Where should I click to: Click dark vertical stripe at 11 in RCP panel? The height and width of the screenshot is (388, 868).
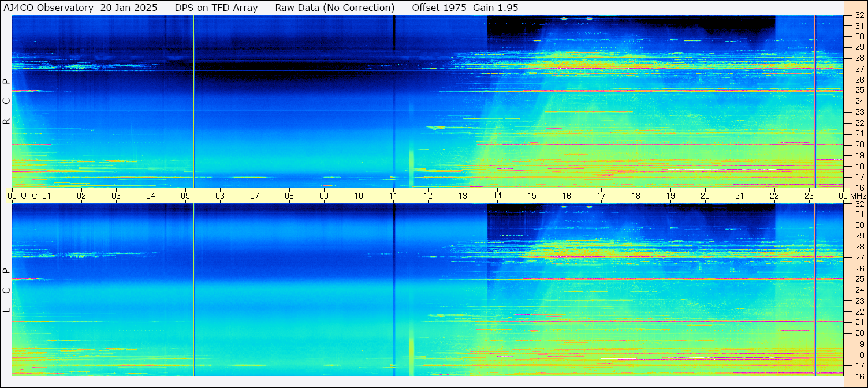tap(394, 102)
